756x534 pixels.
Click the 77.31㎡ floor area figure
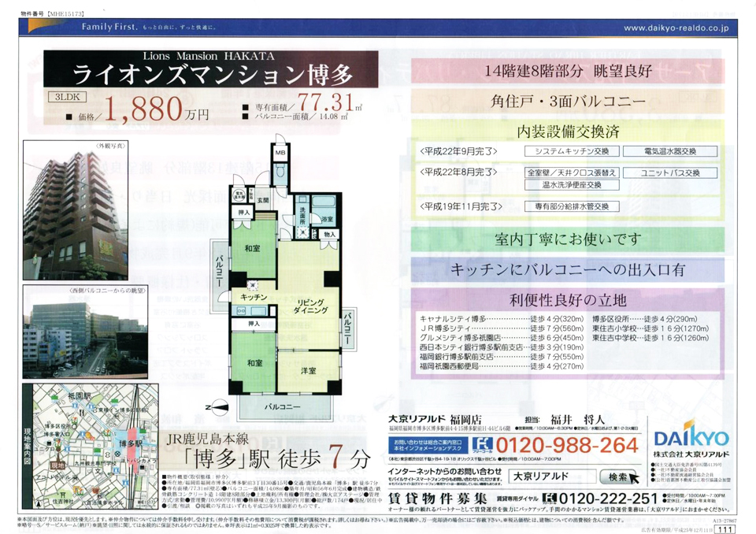[329, 102]
